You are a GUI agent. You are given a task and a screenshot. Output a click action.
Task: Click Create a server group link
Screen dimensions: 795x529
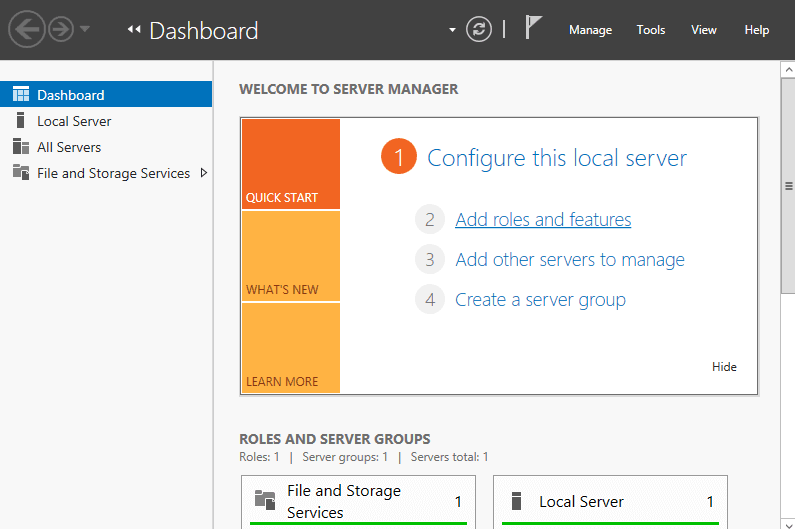[540, 300]
